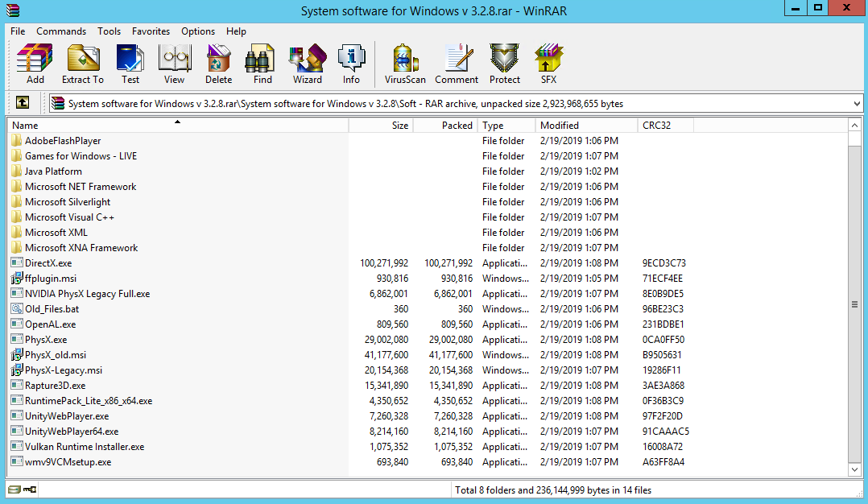Open the Favorites menu
Screen dimensions: 868x504
coord(151,31)
